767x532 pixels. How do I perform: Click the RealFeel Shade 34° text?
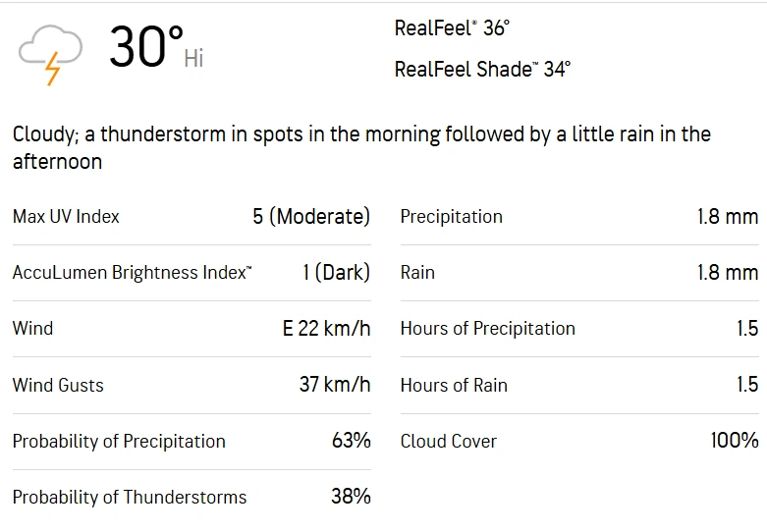481,69
